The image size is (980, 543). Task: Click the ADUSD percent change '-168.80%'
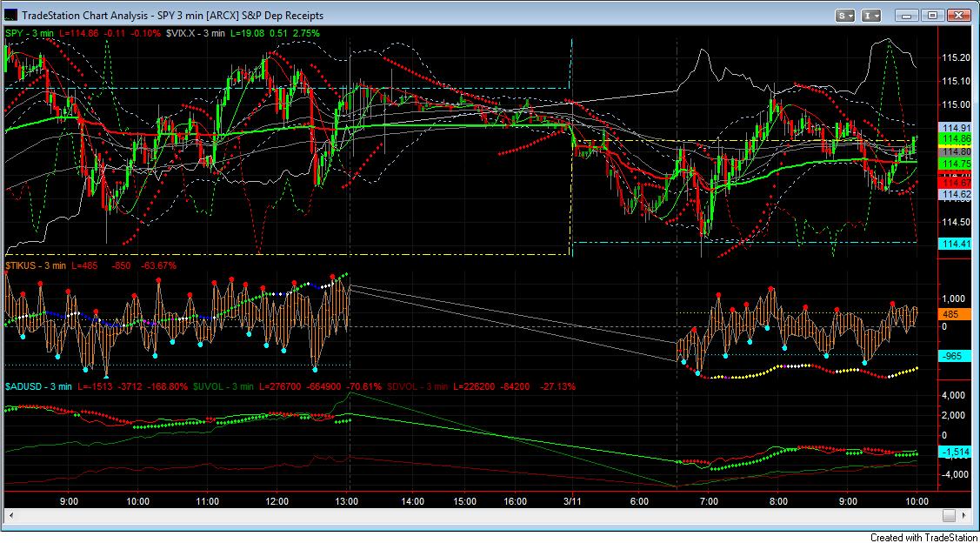pos(167,387)
